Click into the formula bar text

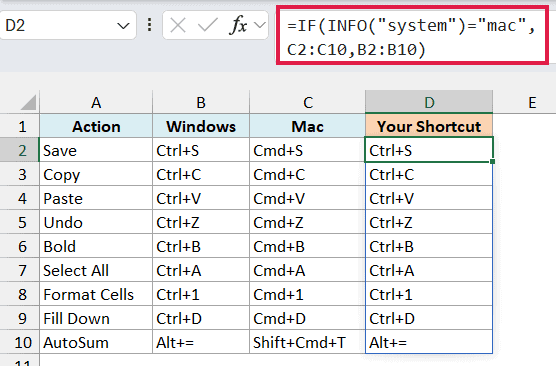tap(412, 37)
